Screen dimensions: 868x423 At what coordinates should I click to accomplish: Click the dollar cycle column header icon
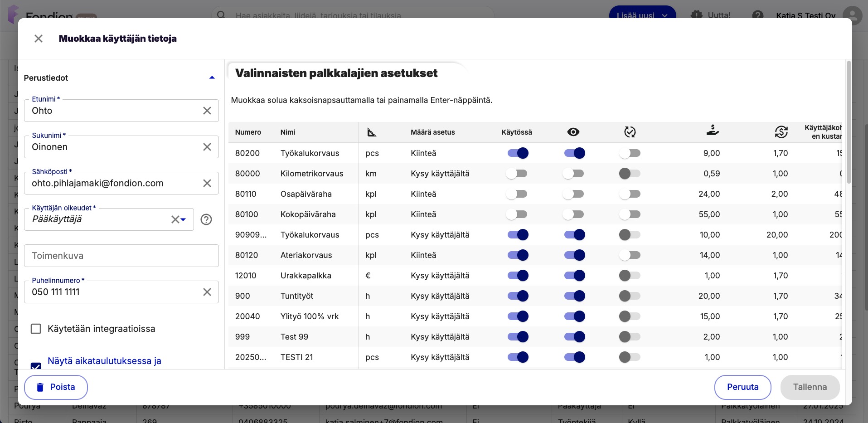click(x=781, y=132)
